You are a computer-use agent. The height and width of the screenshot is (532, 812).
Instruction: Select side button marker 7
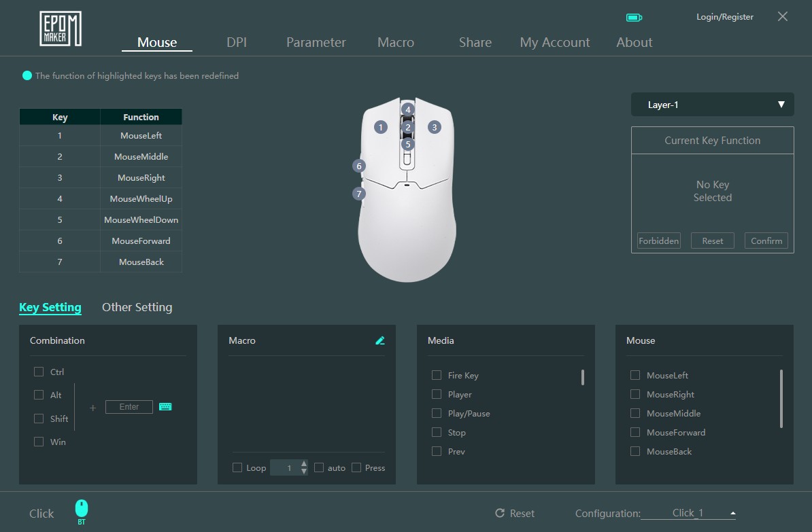tap(359, 194)
